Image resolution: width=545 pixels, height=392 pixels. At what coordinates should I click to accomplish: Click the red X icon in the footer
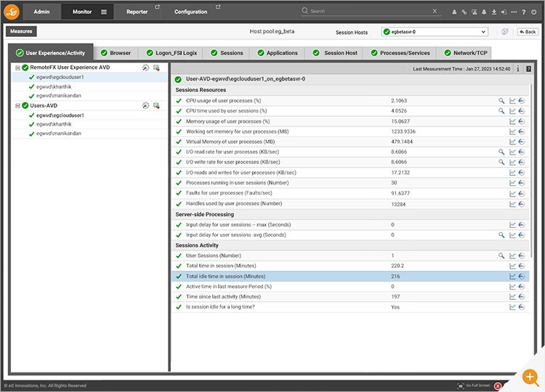pos(498,385)
